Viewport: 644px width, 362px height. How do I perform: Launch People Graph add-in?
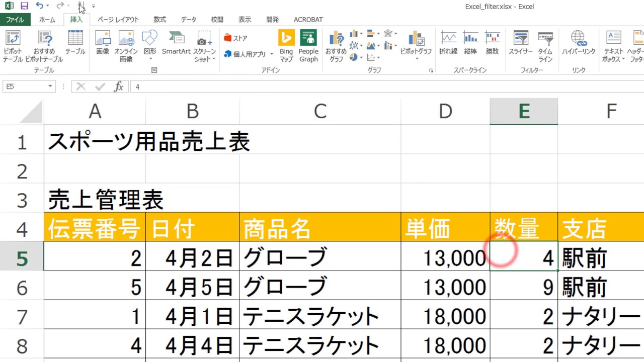(x=308, y=46)
